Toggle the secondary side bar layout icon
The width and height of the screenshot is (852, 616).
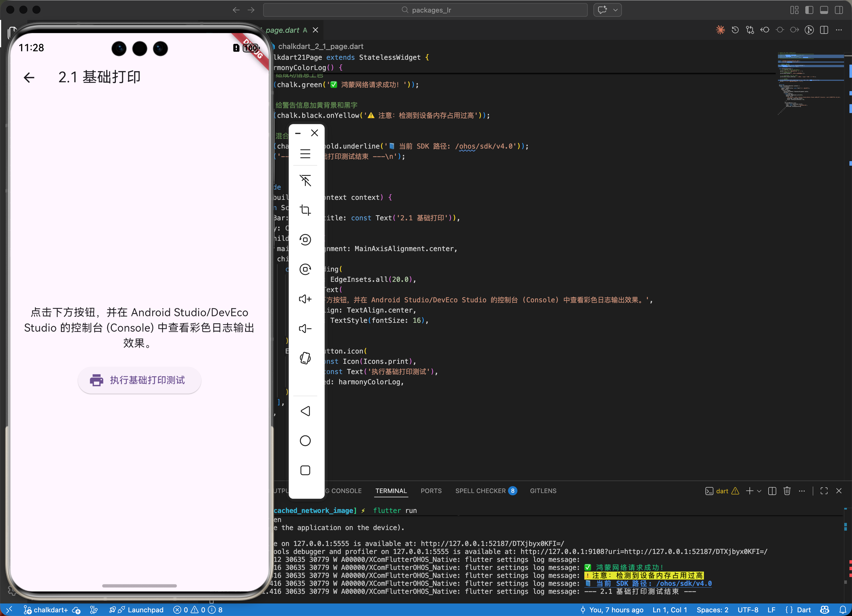click(839, 10)
